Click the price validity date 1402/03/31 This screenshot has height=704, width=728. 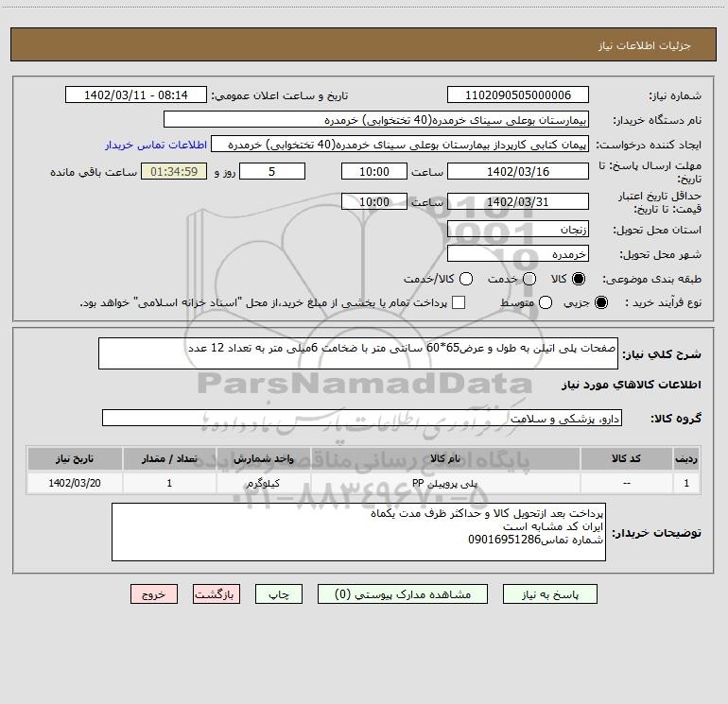518,201
